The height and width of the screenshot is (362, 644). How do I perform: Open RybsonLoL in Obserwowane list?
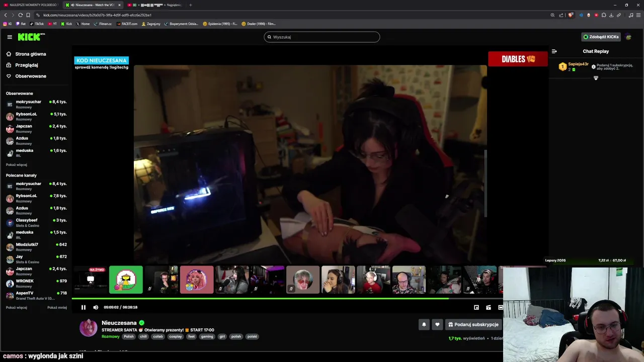pos(36,116)
